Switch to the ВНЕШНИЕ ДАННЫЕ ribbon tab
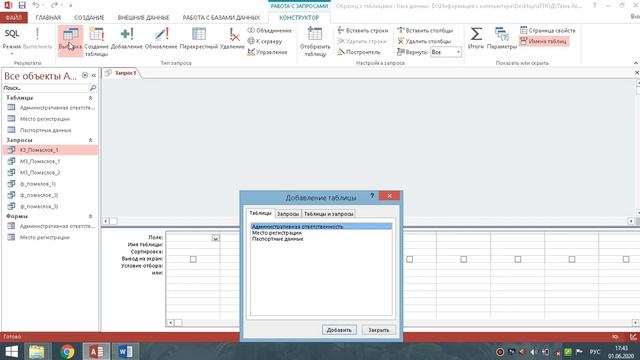This screenshot has height=360, width=640. [143, 18]
